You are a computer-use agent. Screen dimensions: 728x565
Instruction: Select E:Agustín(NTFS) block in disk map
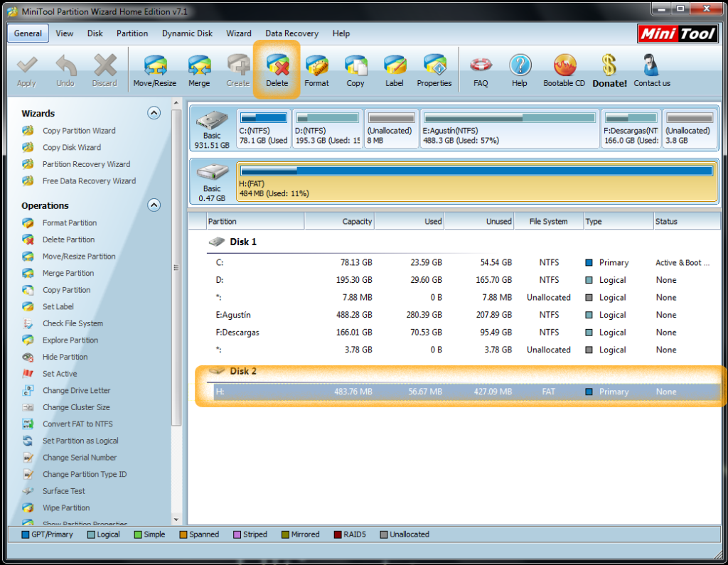(x=510, y=129)
